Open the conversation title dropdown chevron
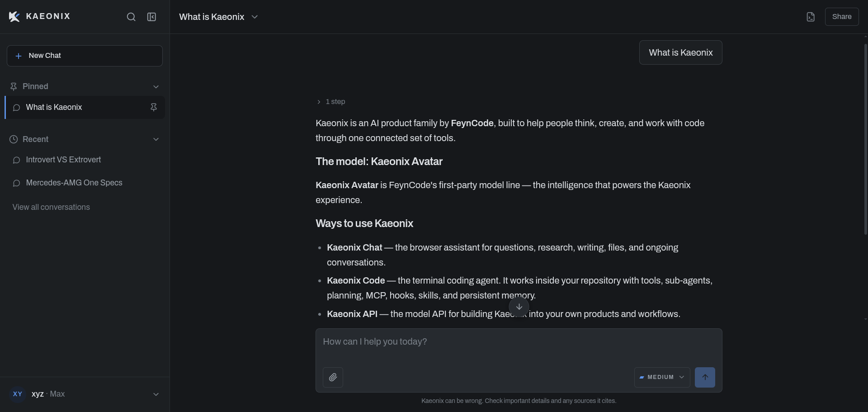The width and height of the screenshot is (868, 412). 255,17
